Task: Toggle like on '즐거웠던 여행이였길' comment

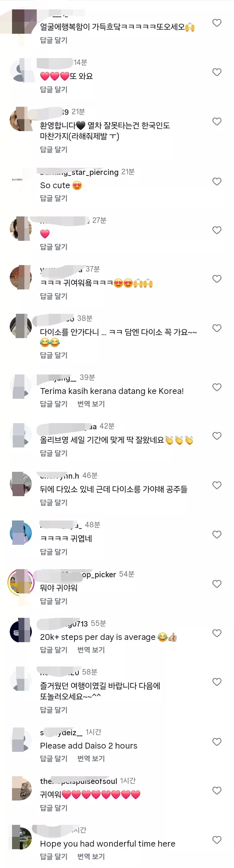Action: click(x=217, y=682)
